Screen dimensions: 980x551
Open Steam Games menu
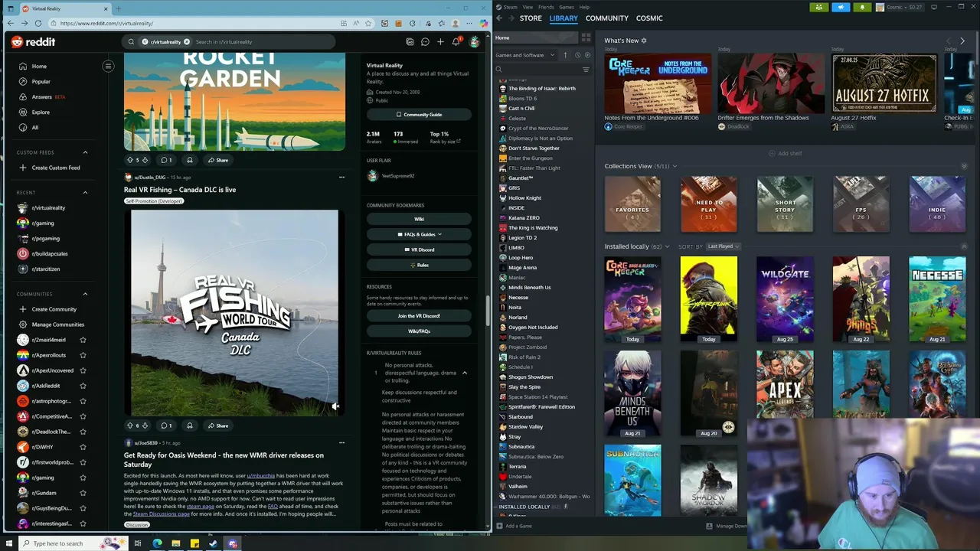coord(567,7)
